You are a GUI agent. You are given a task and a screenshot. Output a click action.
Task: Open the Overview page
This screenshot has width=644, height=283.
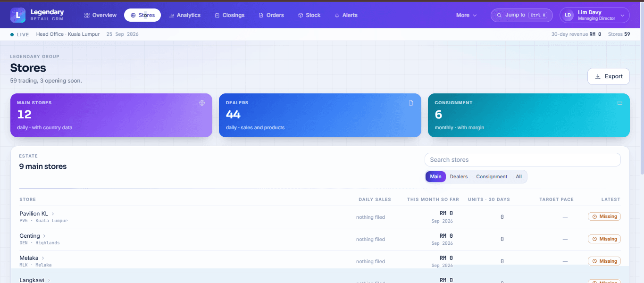(100, 15)
